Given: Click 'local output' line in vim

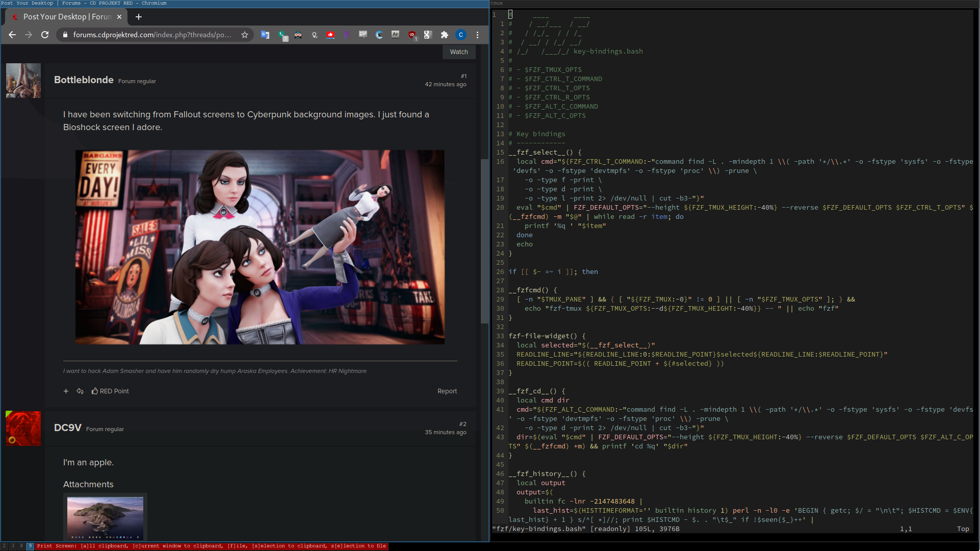Looking at the screenshot, I should click(541, 483).
